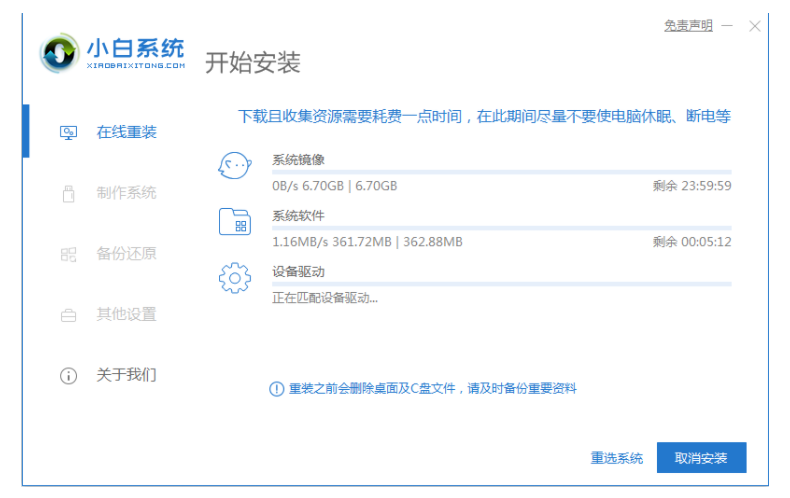Image resolution: width=790 pixels, height=498 pixels.
Task: Go to the 关于我们 section
Action: click(126, 376)
